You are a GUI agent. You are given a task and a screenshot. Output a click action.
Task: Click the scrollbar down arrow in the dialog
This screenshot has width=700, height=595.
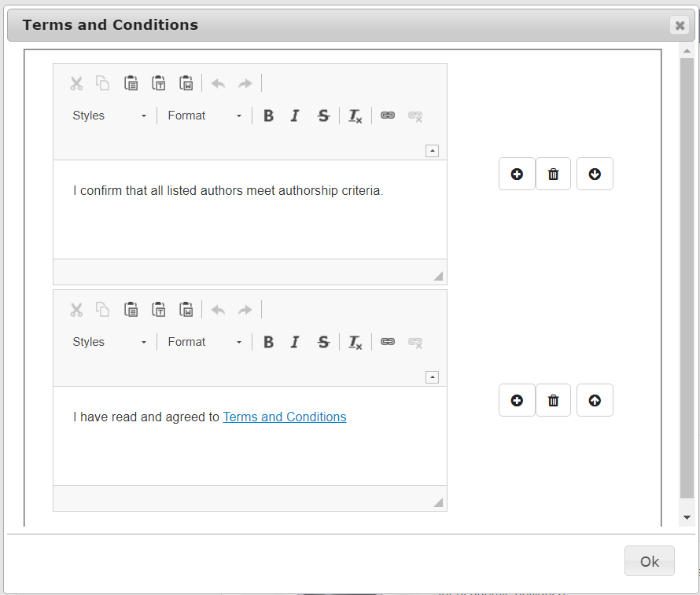pyautogui.click(x=687, y=517)
